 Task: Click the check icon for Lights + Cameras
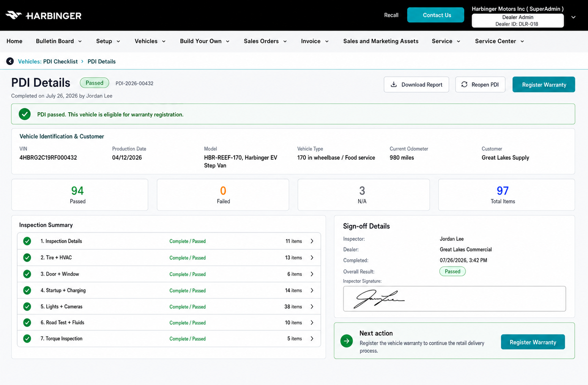27,306
